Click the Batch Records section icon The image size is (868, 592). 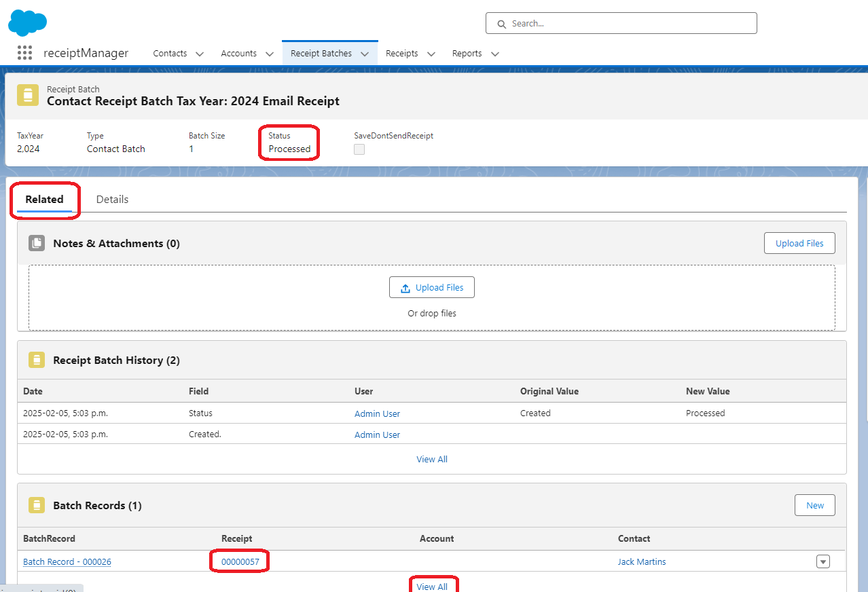click(x=37, y=505)
